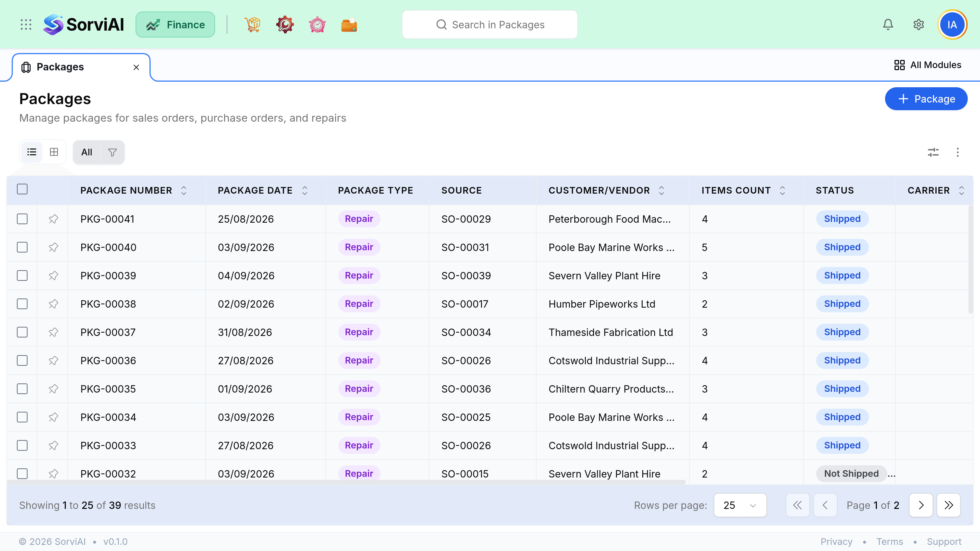Pin package PKG-00033
Screen dimensions: 980x551
click(53, 446)
